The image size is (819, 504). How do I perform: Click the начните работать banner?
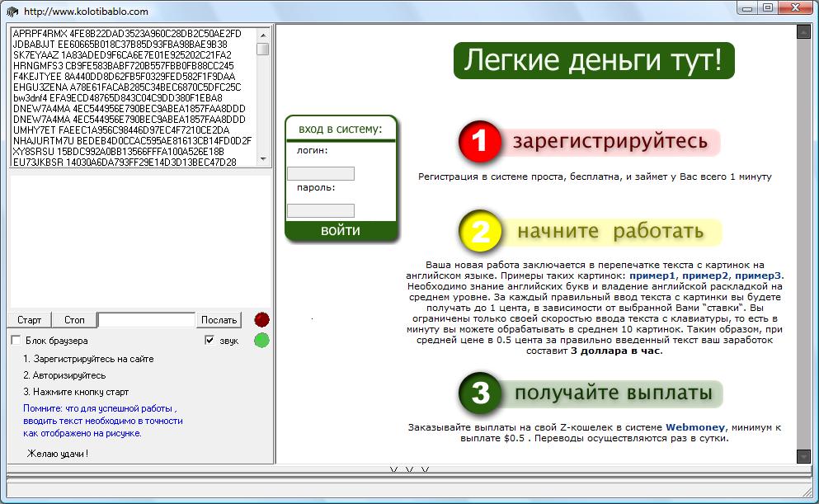click(x=610, y=231)
